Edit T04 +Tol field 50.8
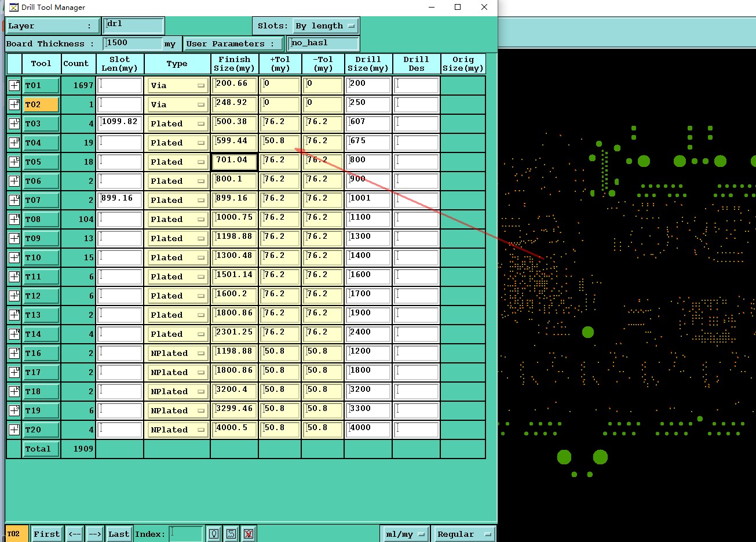The width and height of the screenshot is (756, 542). pyautogui.click(x=280, y=143)
